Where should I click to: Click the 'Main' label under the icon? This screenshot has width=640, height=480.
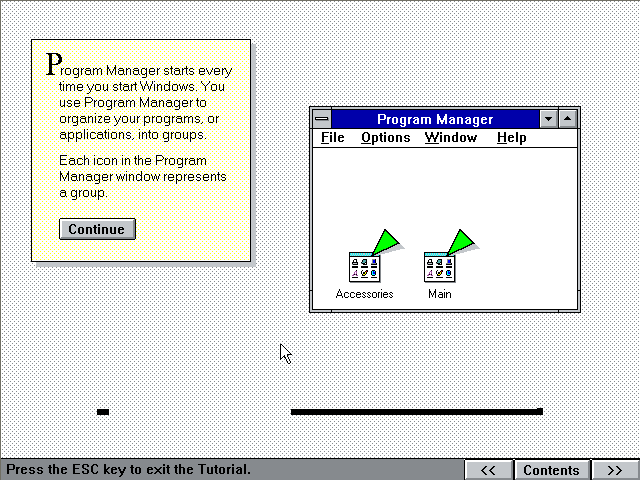click(440, 294)
